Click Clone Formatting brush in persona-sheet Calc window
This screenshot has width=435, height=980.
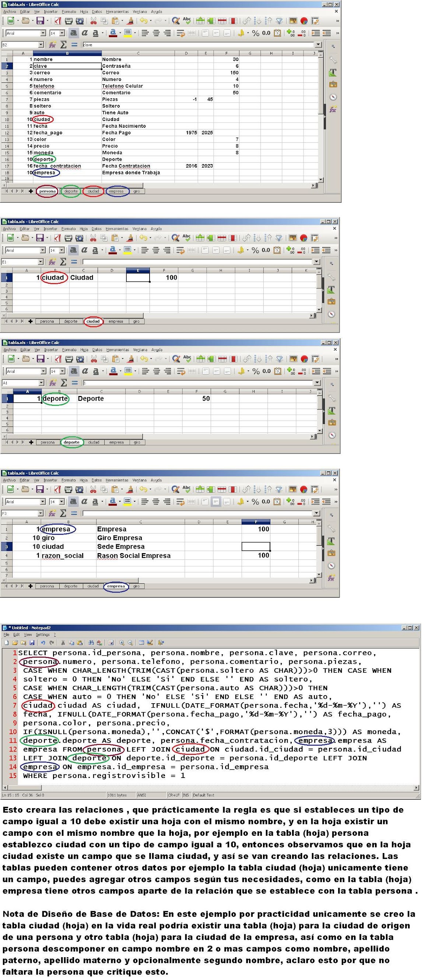click(131, 21)
